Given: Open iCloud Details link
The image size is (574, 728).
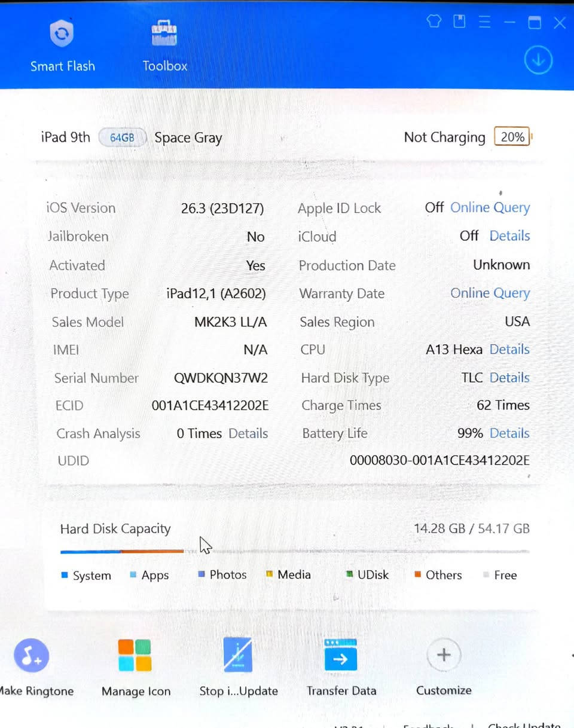Looking at the screenshot, I should click(x=509, y=235).
